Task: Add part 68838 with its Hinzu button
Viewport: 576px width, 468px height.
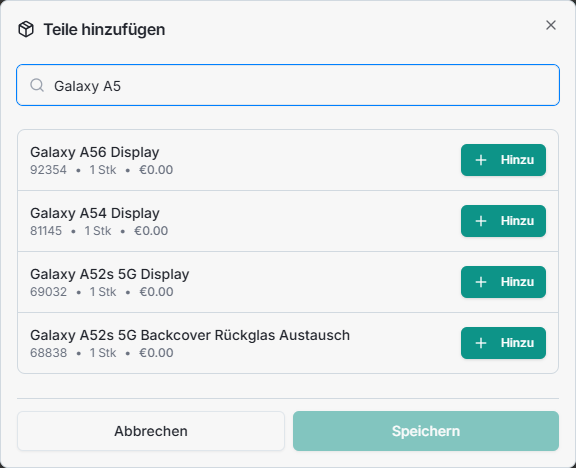Action: (503, 343)
